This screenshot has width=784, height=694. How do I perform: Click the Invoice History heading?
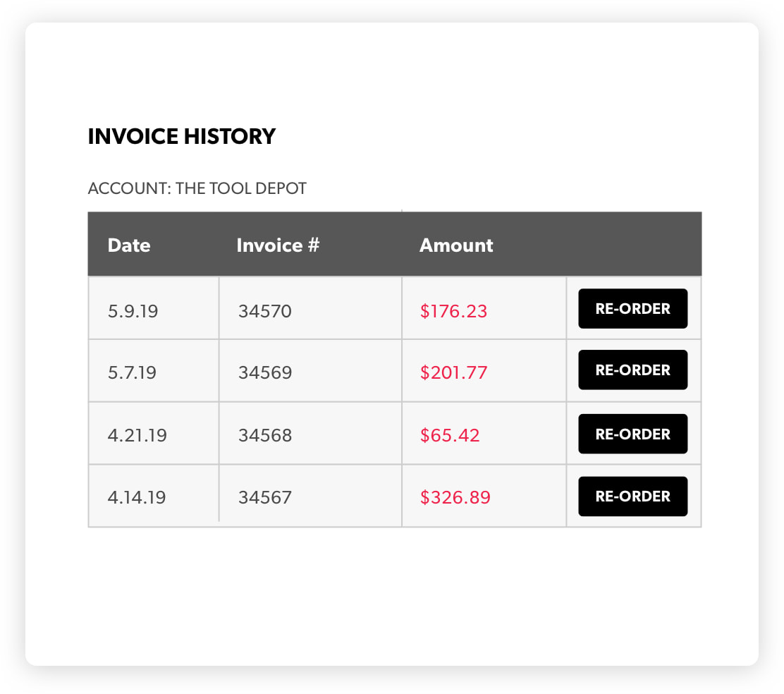181,136
